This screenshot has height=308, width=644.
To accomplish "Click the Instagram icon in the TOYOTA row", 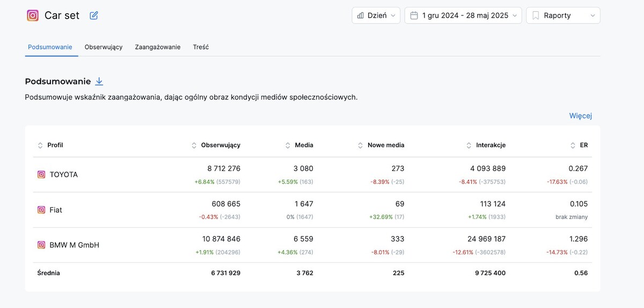I will 41,175.
